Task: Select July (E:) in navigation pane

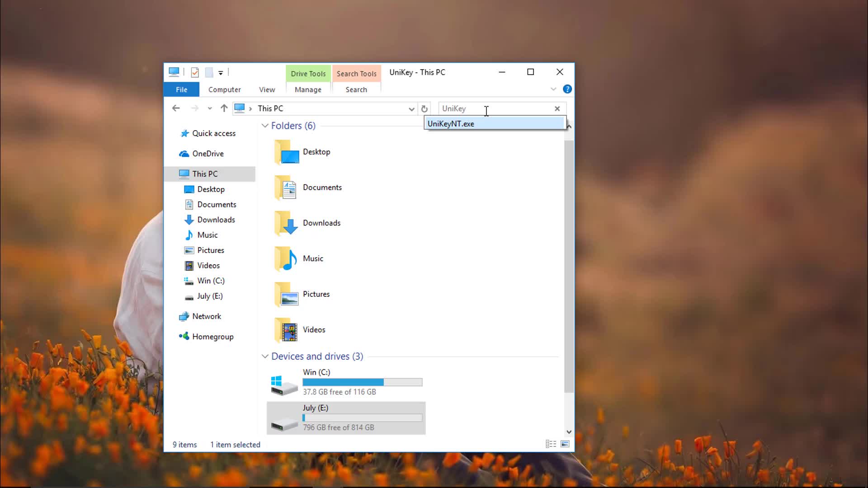Action: [210, 296]
